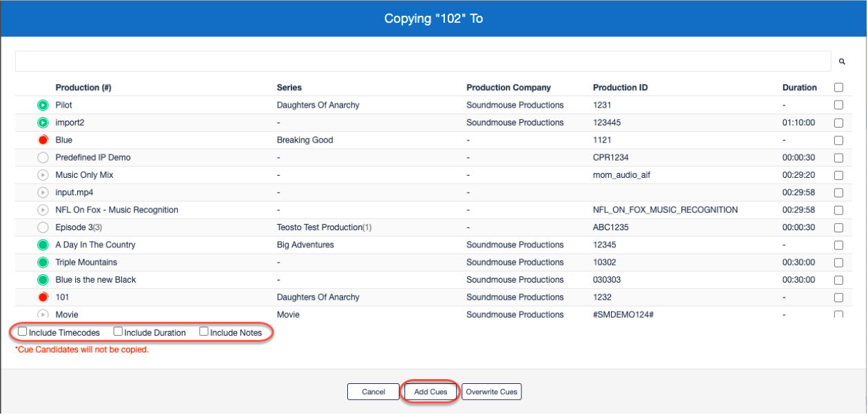Click the Production Company column header
Screen dimensions: 868x417
point(508,88)
